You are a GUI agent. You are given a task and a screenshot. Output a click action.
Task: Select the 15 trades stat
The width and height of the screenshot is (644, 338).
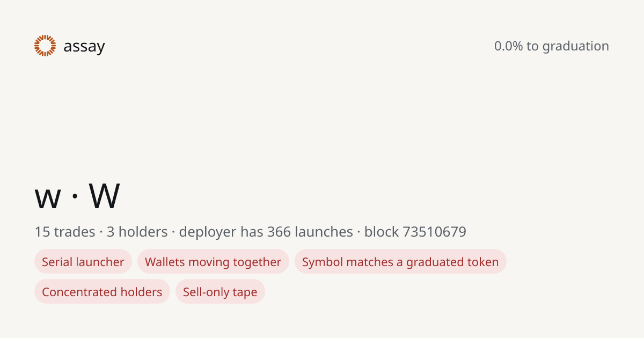click(65, 232)
